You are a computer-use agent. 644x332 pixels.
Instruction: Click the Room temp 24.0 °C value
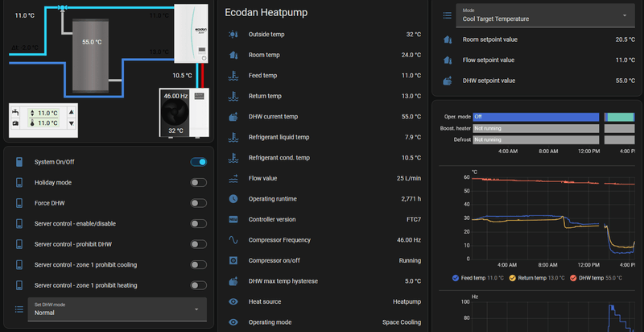(411, 55)
